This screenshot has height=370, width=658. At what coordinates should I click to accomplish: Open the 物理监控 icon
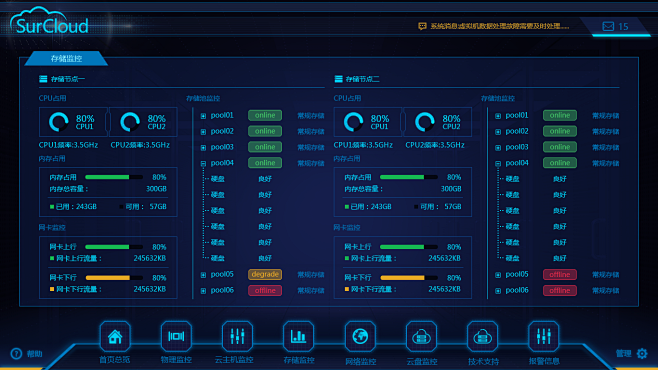[176, 336]
